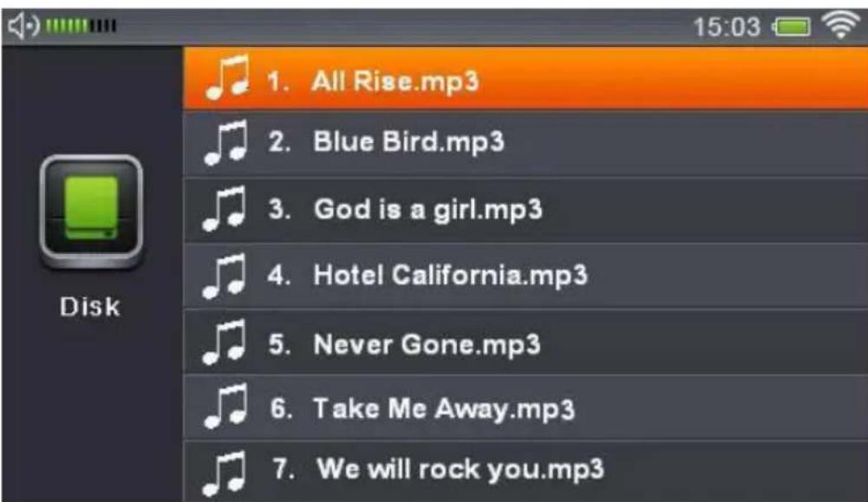Screen dimensions: 868x502
Task: Choose We will rock you.mp3
Action: [525, 472]
